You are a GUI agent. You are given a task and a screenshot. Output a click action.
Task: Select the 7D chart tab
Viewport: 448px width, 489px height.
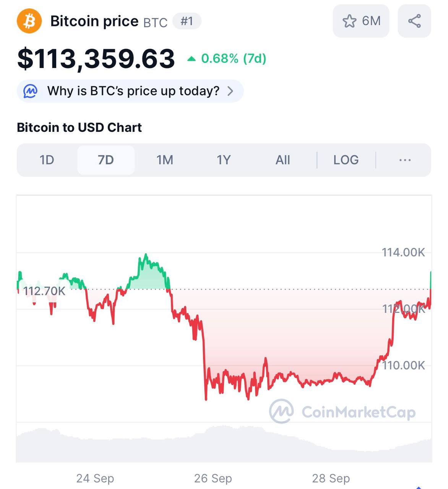(106, 160)
